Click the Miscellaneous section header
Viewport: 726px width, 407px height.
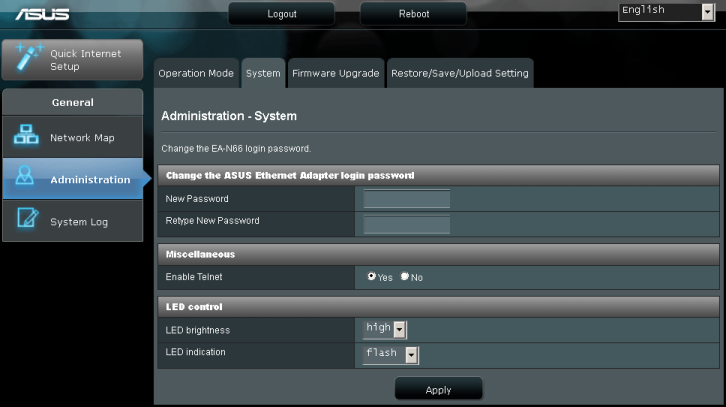pos(438,254)
